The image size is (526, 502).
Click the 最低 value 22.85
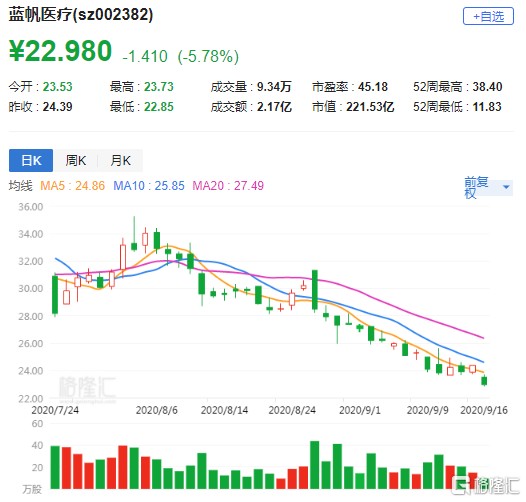click(159, 107)
